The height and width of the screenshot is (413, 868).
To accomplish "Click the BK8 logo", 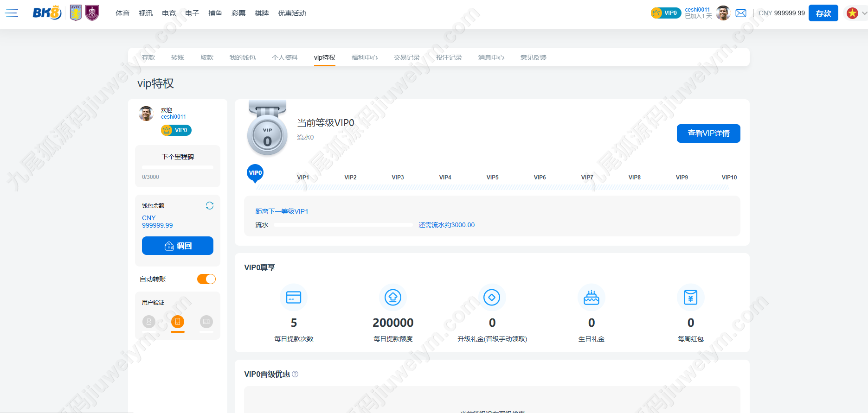I will 47,13.
